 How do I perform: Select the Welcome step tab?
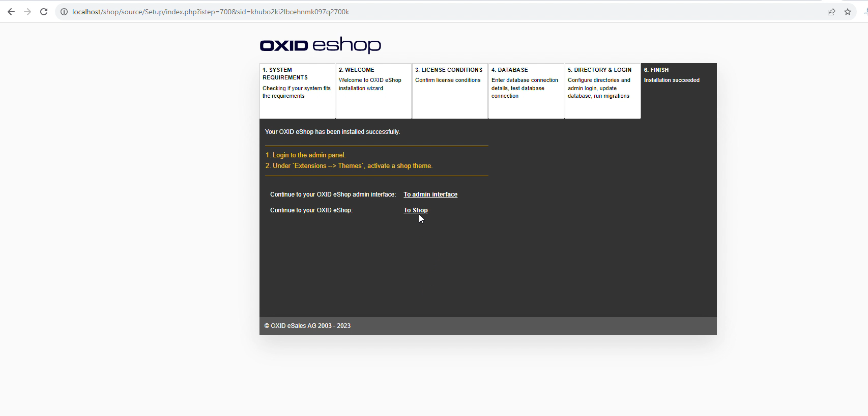tap(373, 79)
